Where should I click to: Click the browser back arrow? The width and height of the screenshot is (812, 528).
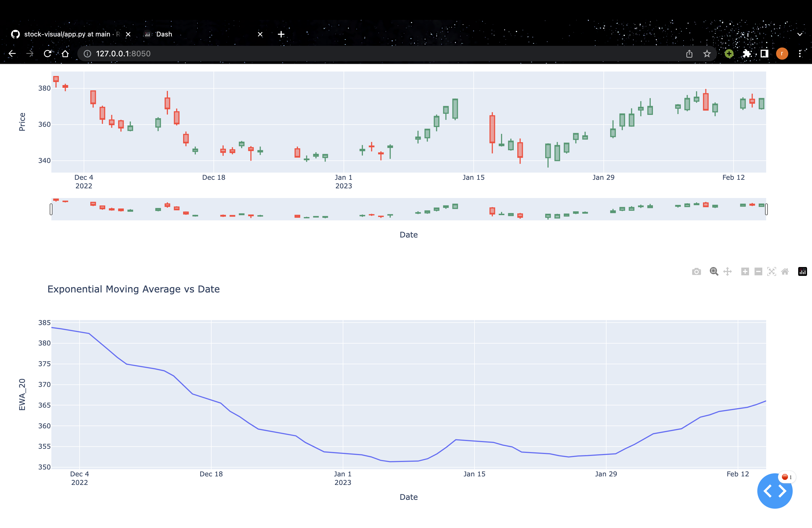[x=12, y=54]
